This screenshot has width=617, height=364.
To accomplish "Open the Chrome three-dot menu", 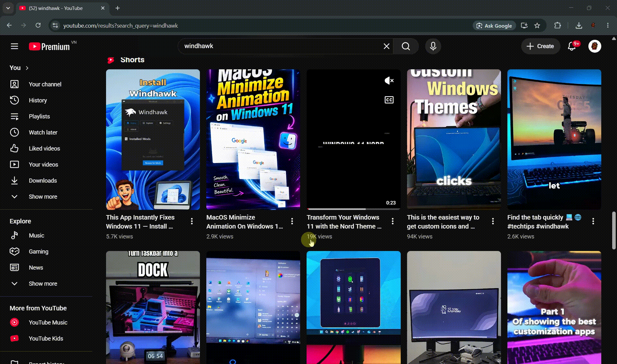I will [x=608, y=25].
